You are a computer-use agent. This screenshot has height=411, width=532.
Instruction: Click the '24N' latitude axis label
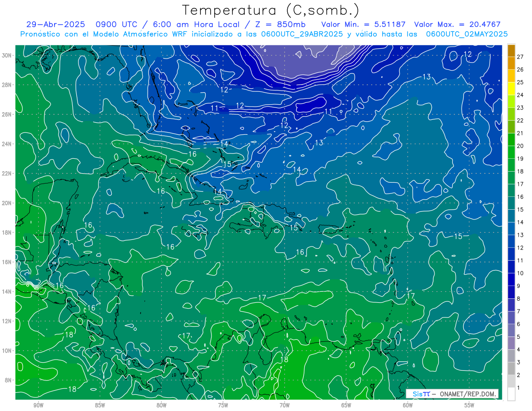point(7,144)
